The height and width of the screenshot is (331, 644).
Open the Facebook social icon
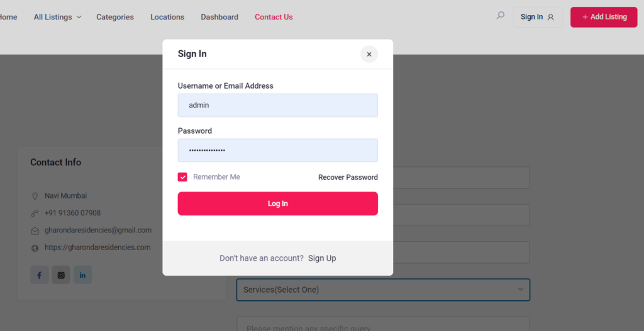tap(39, 275)
